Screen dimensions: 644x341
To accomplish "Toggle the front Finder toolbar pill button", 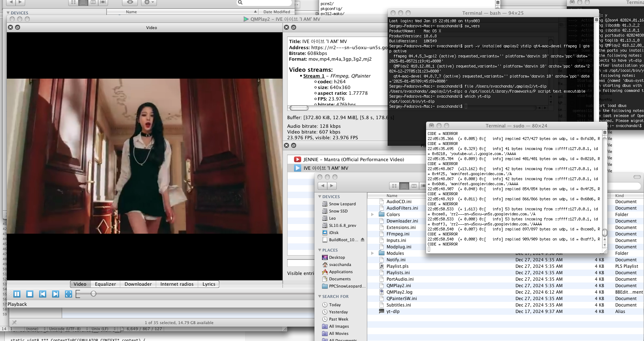I will point(637,177).
